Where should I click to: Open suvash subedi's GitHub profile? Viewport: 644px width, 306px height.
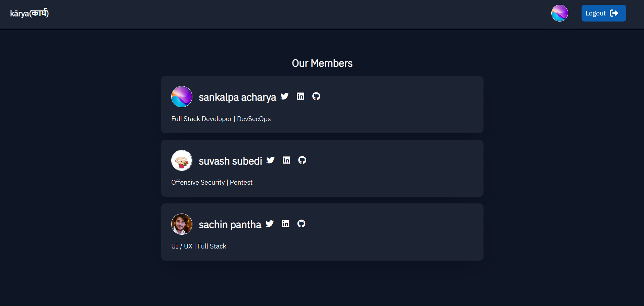click(302, 160)
